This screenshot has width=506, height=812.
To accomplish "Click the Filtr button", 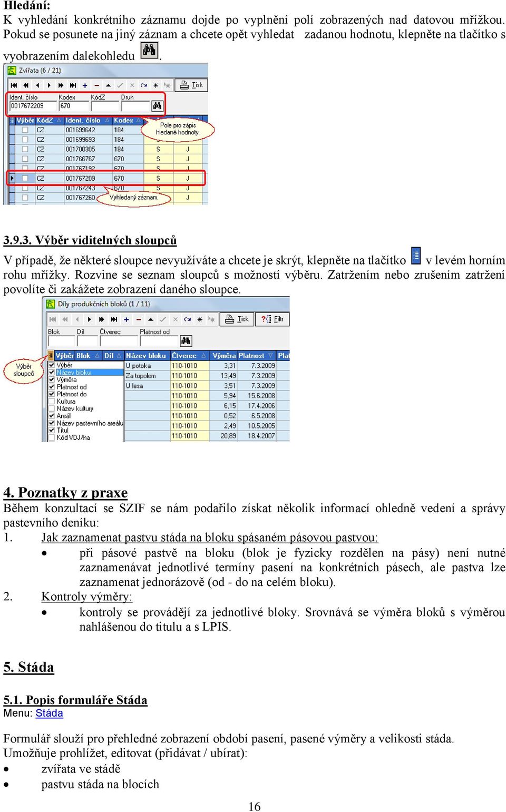I will (273, 319).
